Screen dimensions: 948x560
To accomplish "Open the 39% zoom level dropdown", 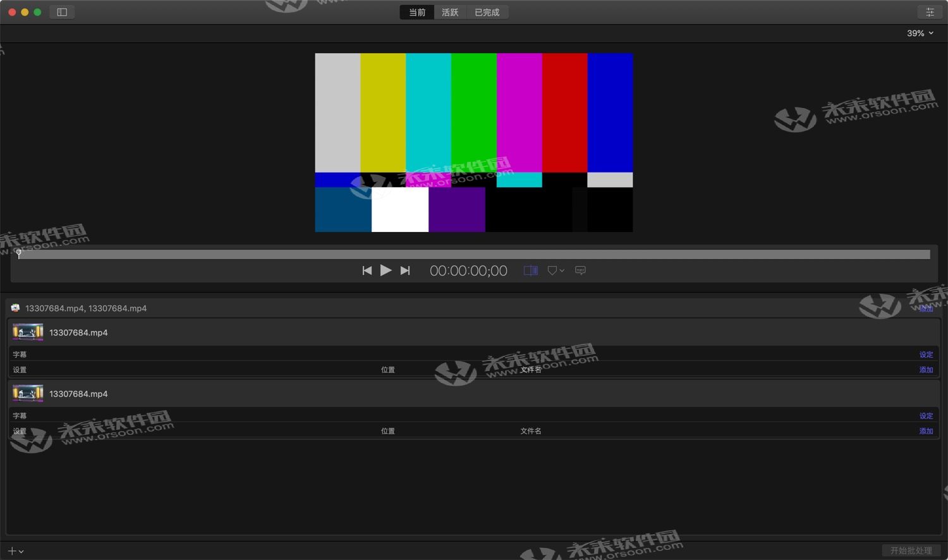I will point(918,33).
